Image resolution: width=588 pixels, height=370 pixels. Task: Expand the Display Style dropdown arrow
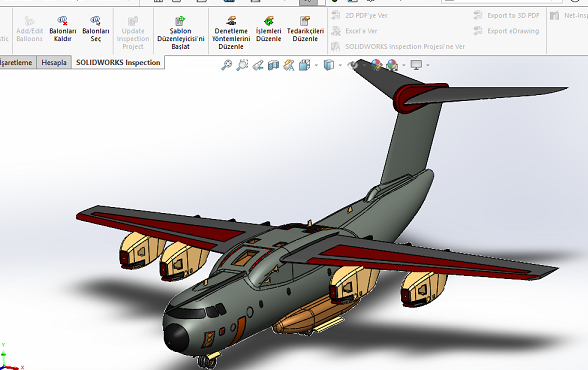click(x=340, y=66)
